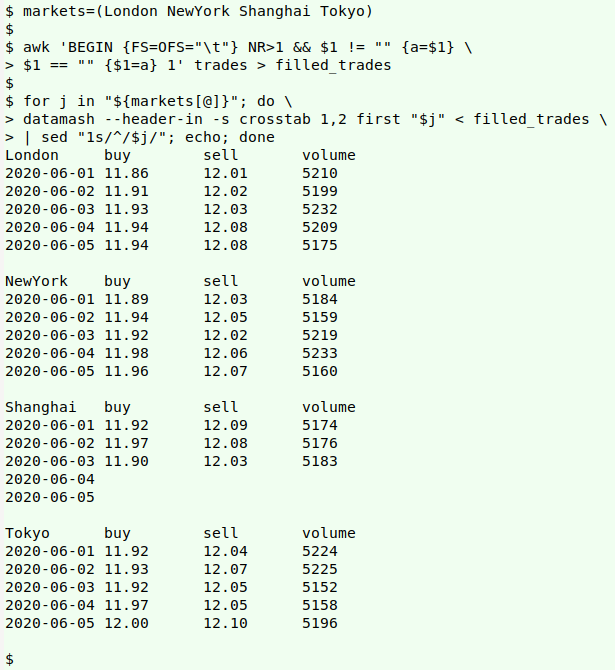Screen dimensions: 615x670
Task: Click the Shanghai table header label
Action: click(41, 408)
